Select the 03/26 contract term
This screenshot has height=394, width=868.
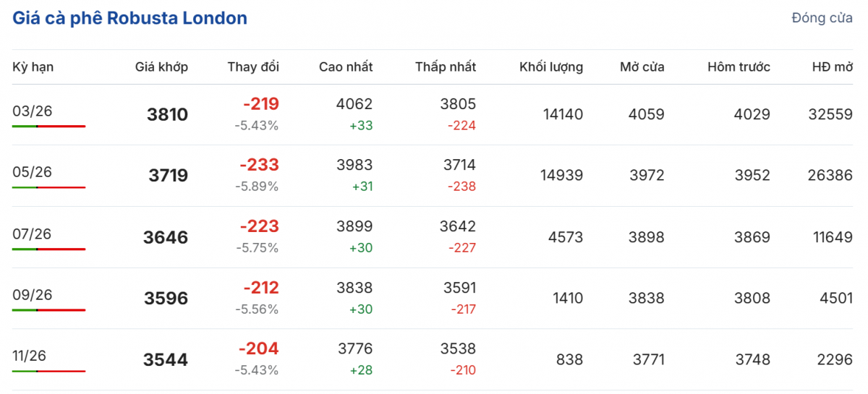click(33, 111)
